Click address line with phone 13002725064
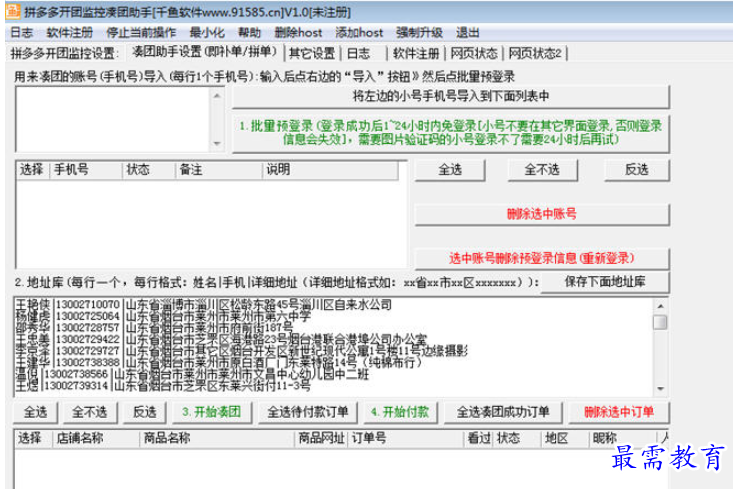The image size is (733, 489). pyautogui.click(x=163, y=316)
